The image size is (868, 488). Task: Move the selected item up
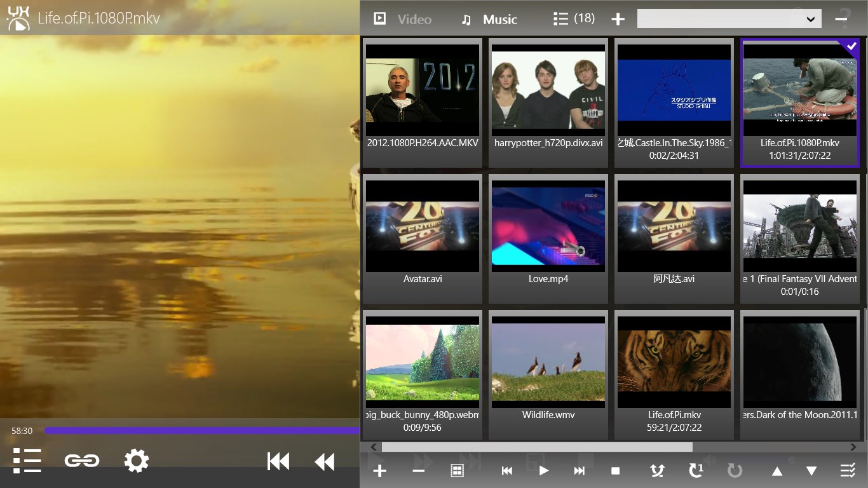776,471
